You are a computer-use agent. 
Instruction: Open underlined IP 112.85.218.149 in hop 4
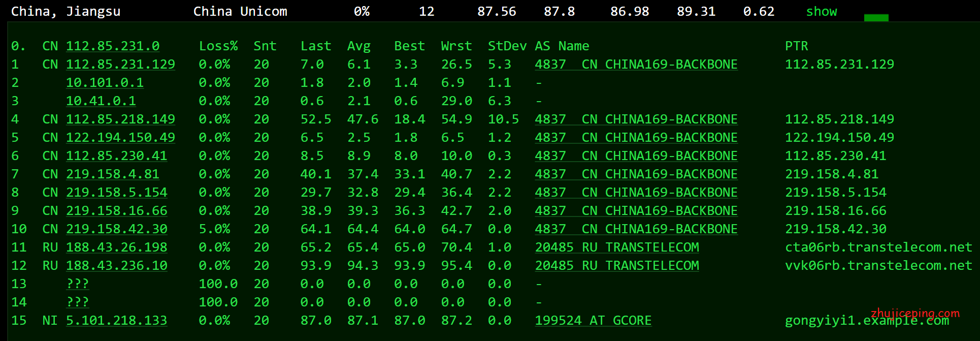point(120,119)
